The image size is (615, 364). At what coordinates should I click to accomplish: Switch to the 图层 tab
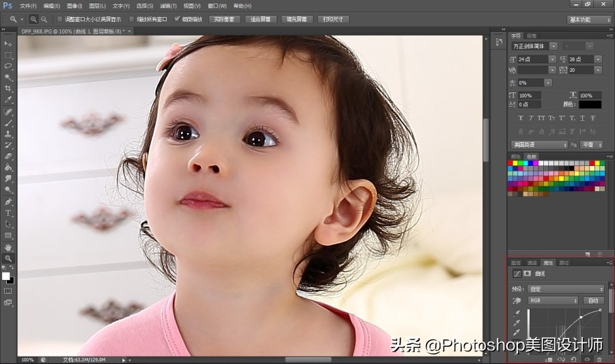(x=516, y=263)
